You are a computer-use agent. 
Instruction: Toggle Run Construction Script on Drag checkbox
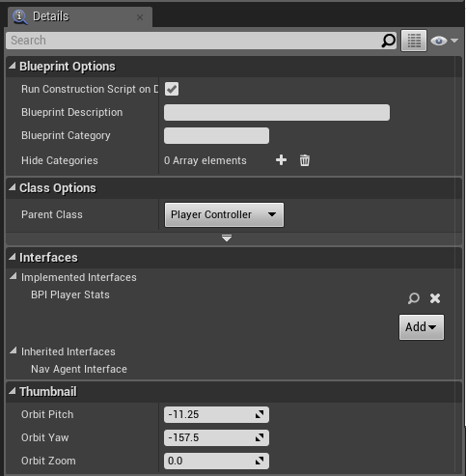(x=172, y=89)
